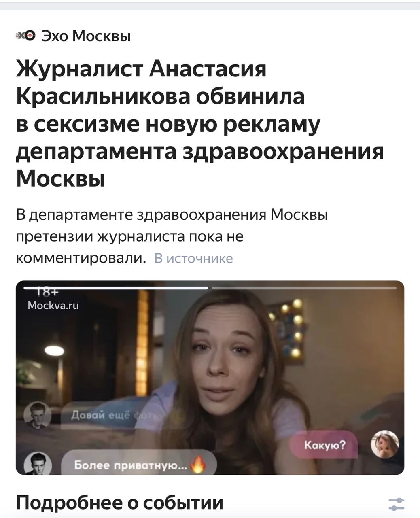This screenshot has height=518, width=420.
Task: Click the male avatar beside 'Более приватную'
Action: coord(38,464)
